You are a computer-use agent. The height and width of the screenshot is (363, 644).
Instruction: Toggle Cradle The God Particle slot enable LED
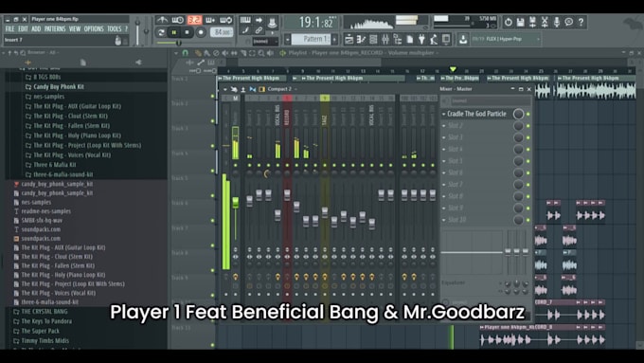pyautogui.click(x=528, y=114)
